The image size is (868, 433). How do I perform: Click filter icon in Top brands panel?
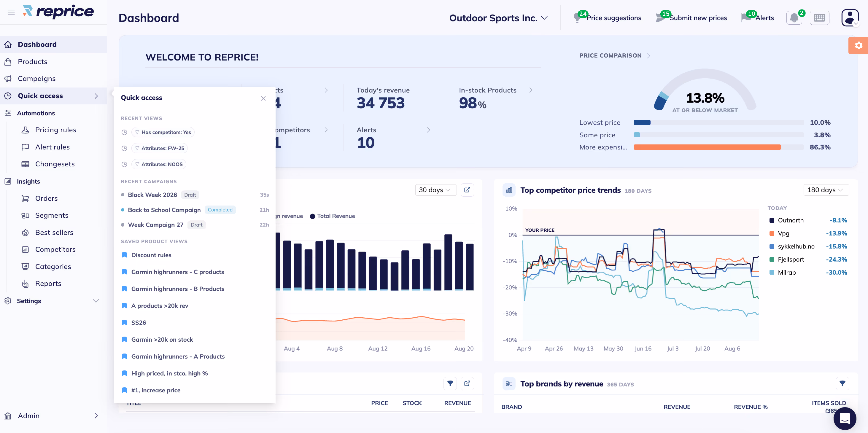(842, 383)
